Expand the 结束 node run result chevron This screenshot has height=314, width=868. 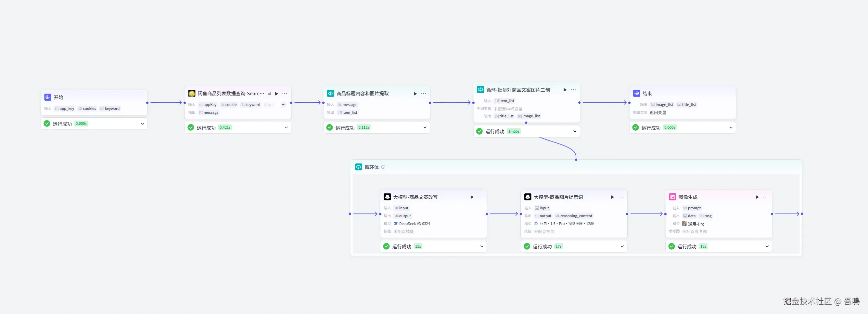pyautogui.click(x=731, y=127)
